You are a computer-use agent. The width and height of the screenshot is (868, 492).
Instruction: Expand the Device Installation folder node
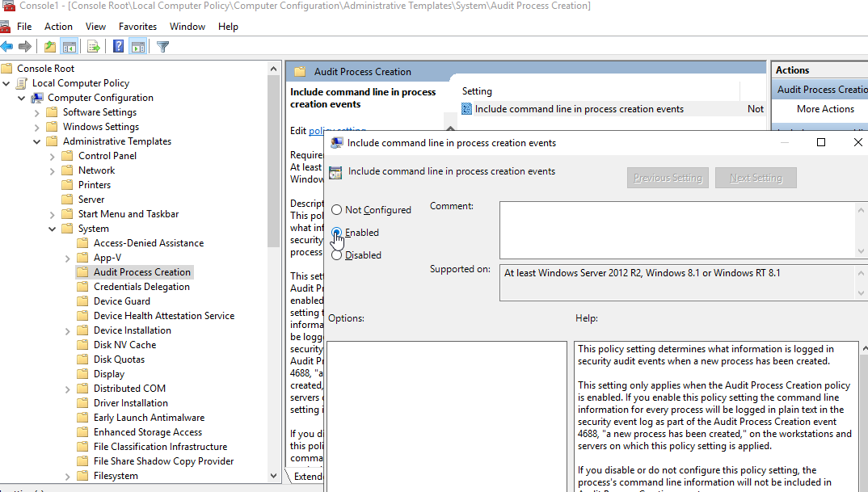point(68,330)
